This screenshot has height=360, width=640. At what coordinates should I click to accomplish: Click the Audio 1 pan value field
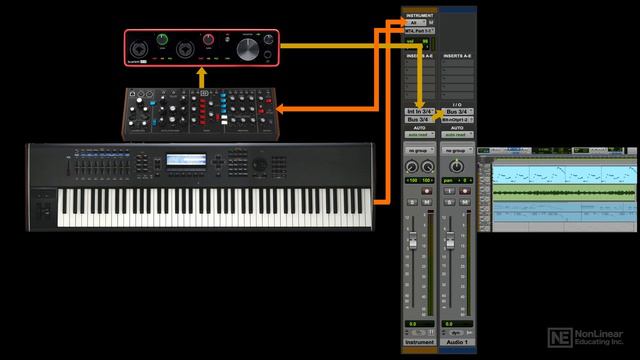(458, 180)
